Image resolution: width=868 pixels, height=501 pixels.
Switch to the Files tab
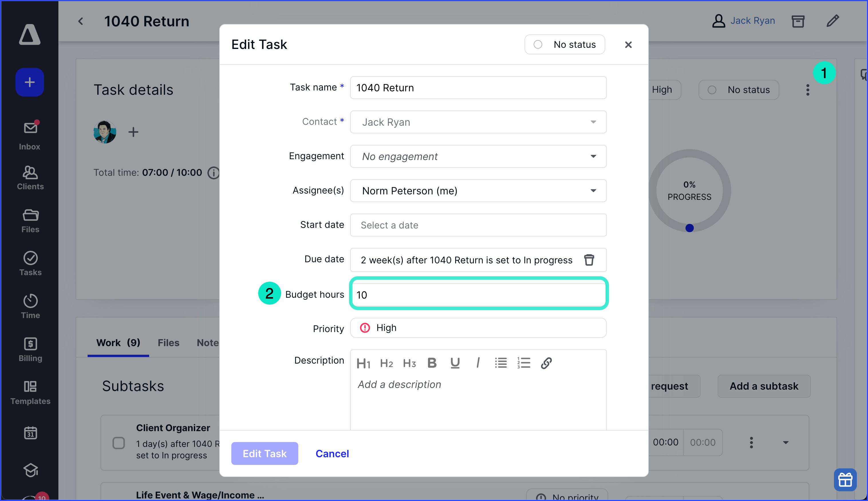[x=168, y=342]
